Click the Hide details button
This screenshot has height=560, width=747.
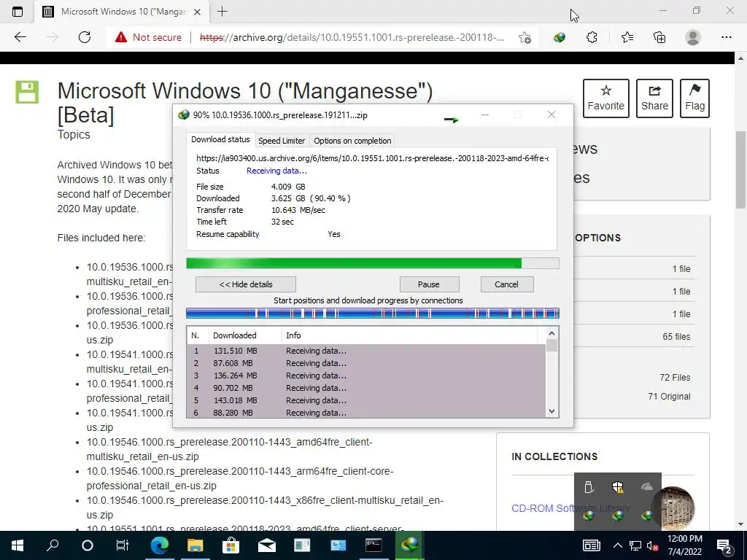pyautogui.click(x=246, y=284)
